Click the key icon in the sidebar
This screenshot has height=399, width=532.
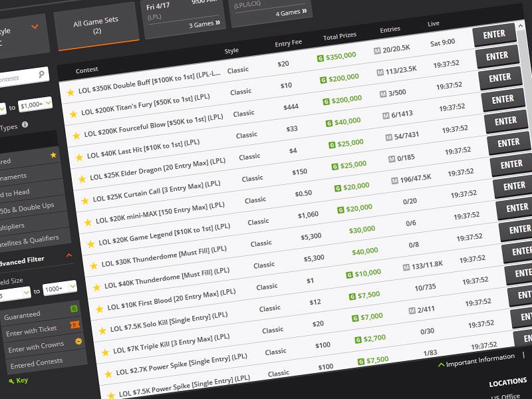click(11, 381)
